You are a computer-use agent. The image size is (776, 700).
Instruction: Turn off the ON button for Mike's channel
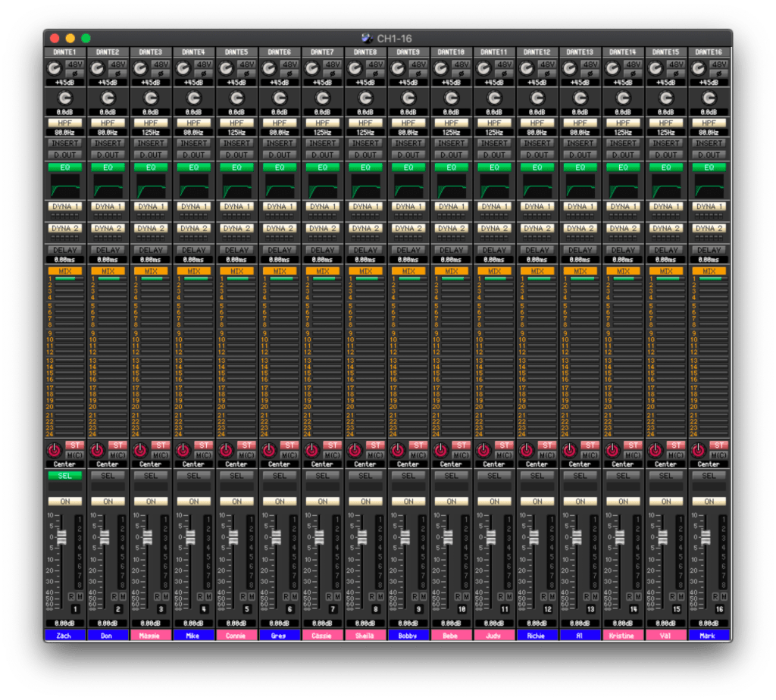coord(194,502)
